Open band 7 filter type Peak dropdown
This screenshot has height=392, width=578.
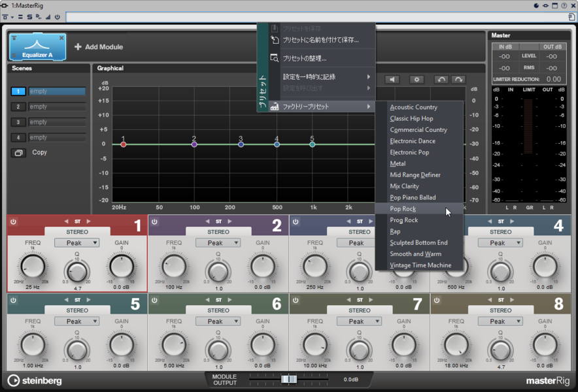[359, 321]
